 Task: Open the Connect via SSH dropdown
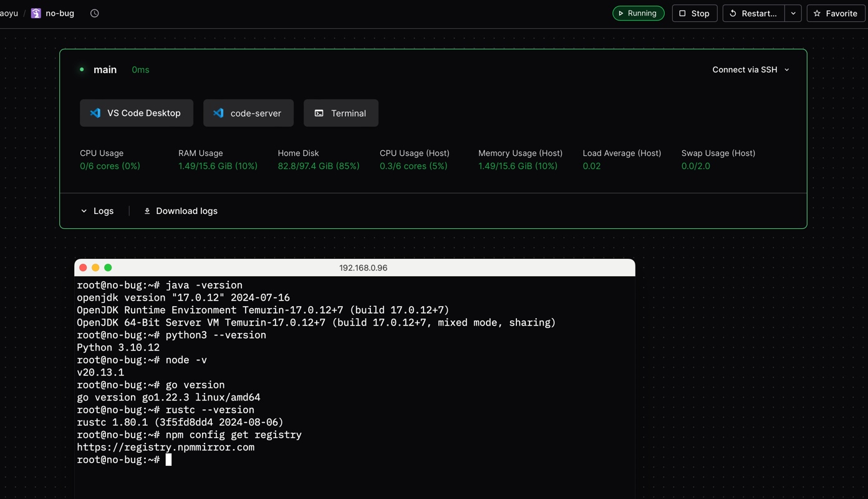(751, 70)
